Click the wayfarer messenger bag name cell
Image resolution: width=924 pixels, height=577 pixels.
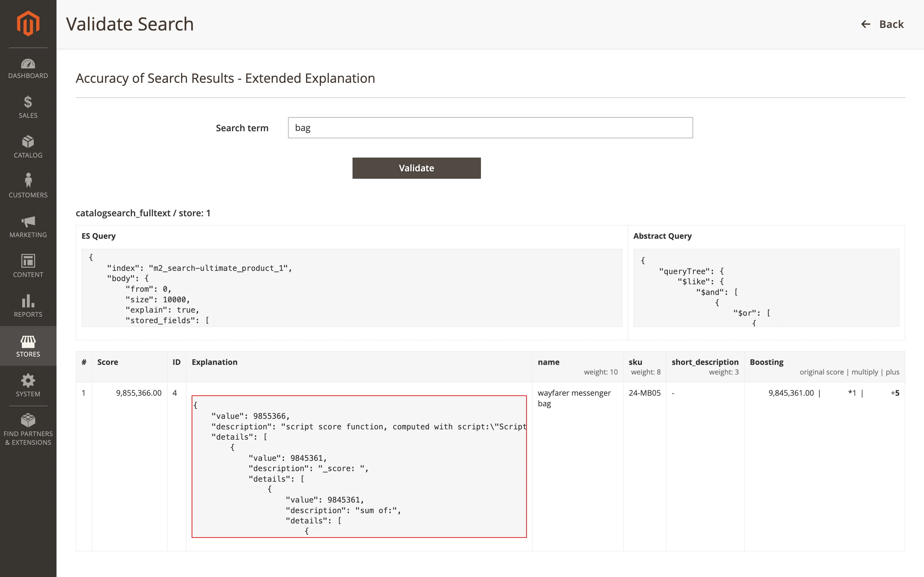[x=574, y=398]
